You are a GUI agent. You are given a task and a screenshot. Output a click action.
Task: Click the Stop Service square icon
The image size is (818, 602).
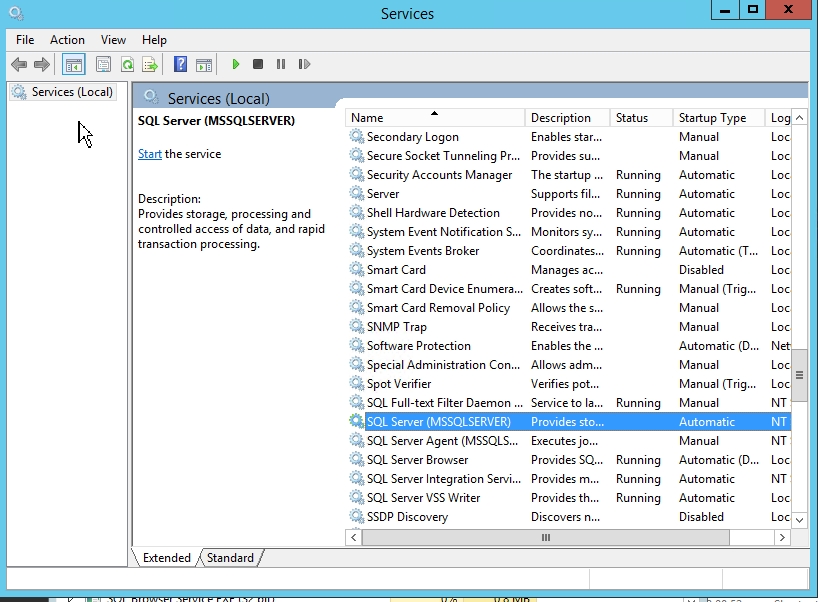click(x=258, y=64)
